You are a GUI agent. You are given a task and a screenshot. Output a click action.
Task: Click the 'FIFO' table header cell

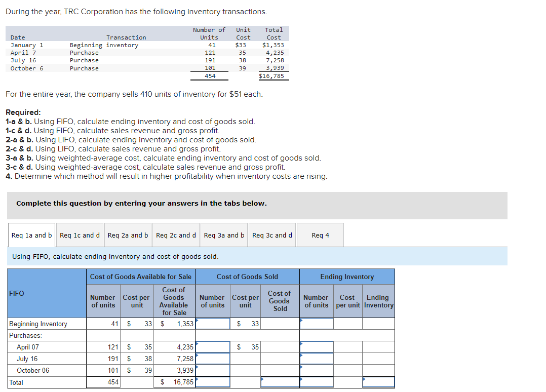point(47,293)
